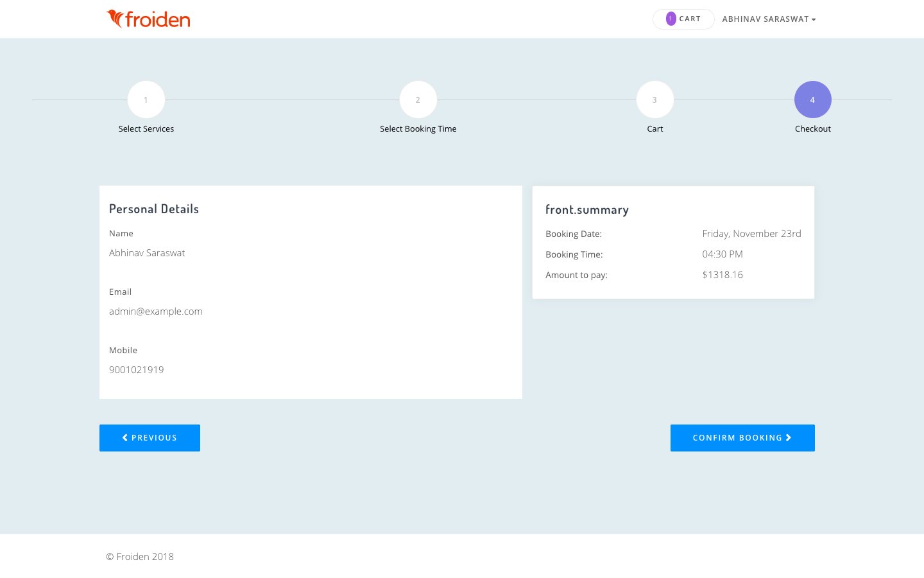Viewport: 924px width, 578px height.
Task: Click the Froiden logo
Action: pyautogui.click(x=148, y=19)
